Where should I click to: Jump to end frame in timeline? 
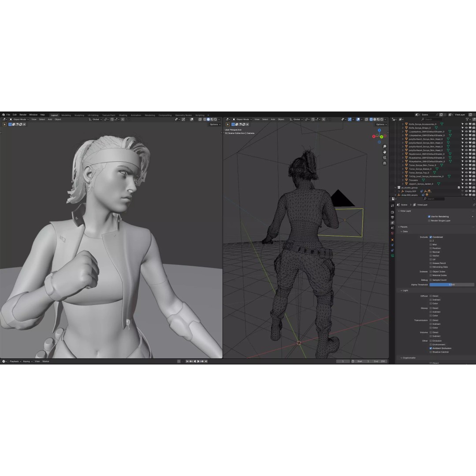(x=206, y=361)
